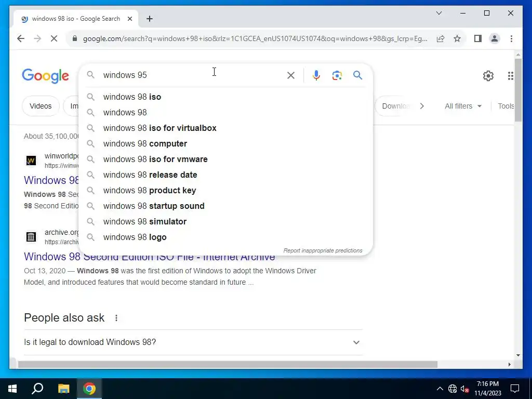The height and width of the screenshot is (399, 532).
Task: Open the Windows Start menu
Action: pos(12,389)
